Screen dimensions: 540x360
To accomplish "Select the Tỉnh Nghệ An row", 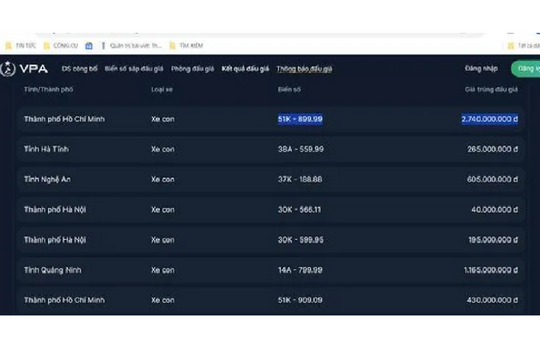I will [271, 179].
